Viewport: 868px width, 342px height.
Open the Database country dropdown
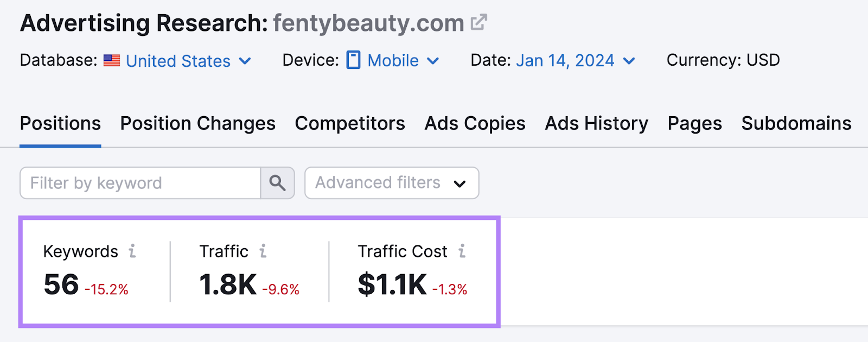[245, 61]
